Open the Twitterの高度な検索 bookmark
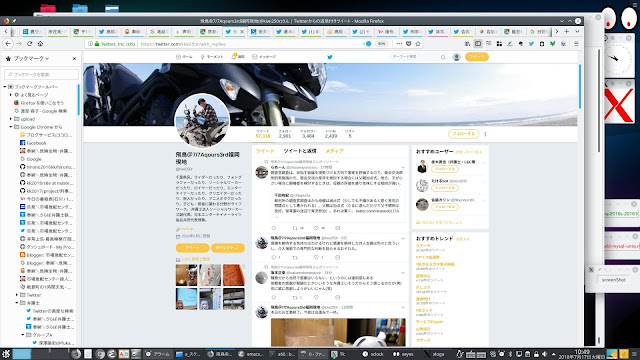 (x=50, y=311)
